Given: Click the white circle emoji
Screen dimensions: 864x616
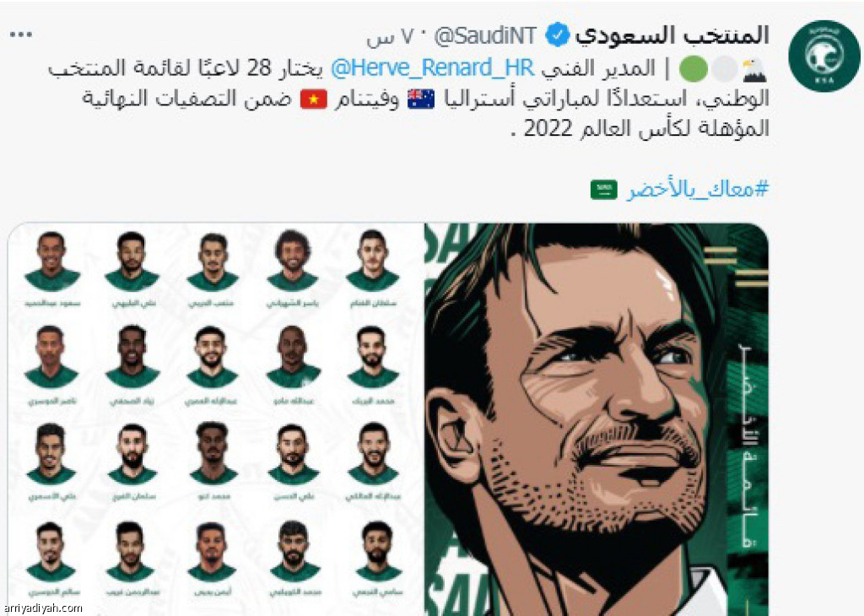Looking at the screenshot, I should (x=724, y=69).
